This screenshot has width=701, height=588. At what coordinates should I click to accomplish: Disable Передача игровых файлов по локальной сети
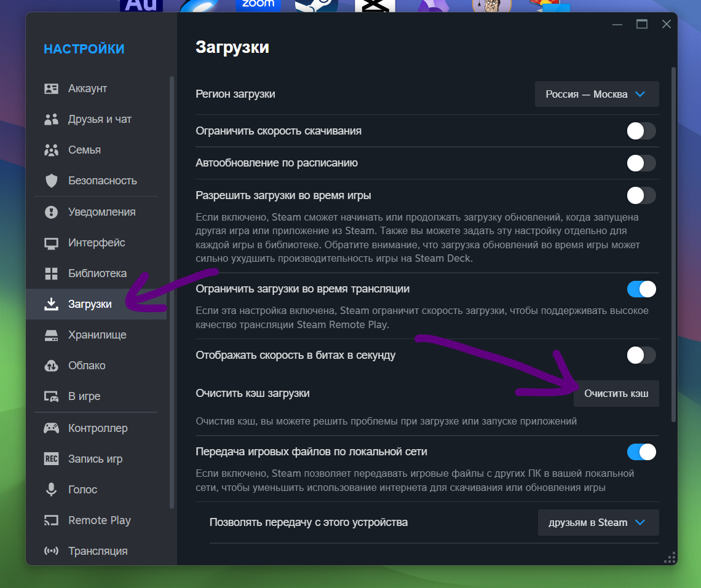641,452
